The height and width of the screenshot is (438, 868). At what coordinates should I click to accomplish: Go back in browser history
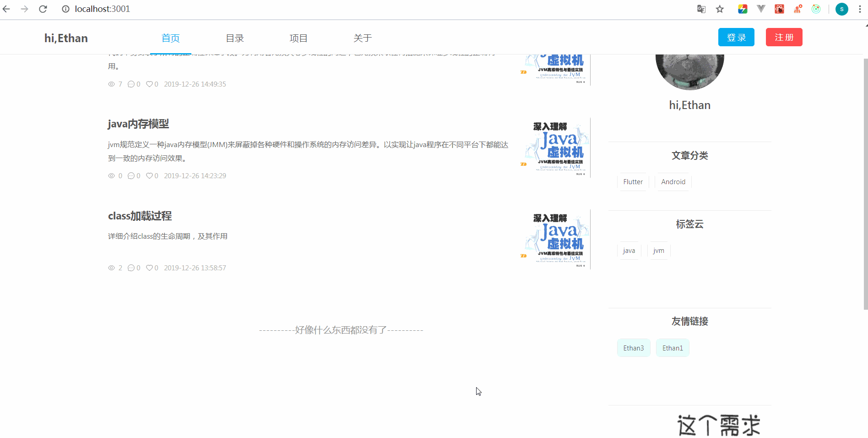pyautogui.click(x=6, y=9)
